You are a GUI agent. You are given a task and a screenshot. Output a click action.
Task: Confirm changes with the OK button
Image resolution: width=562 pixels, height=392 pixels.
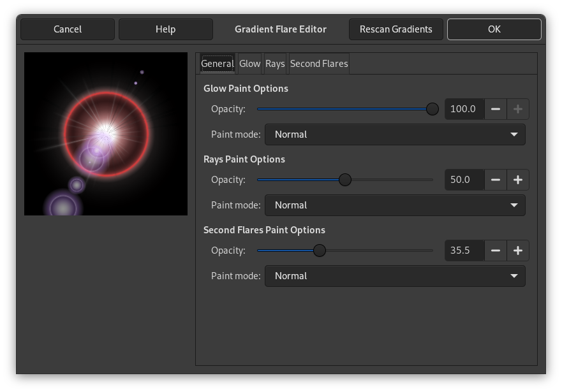494,29
